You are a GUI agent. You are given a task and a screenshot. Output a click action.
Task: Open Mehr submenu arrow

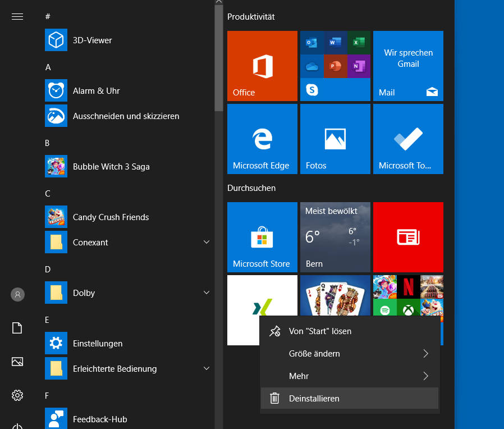click(x=425, y=376)
